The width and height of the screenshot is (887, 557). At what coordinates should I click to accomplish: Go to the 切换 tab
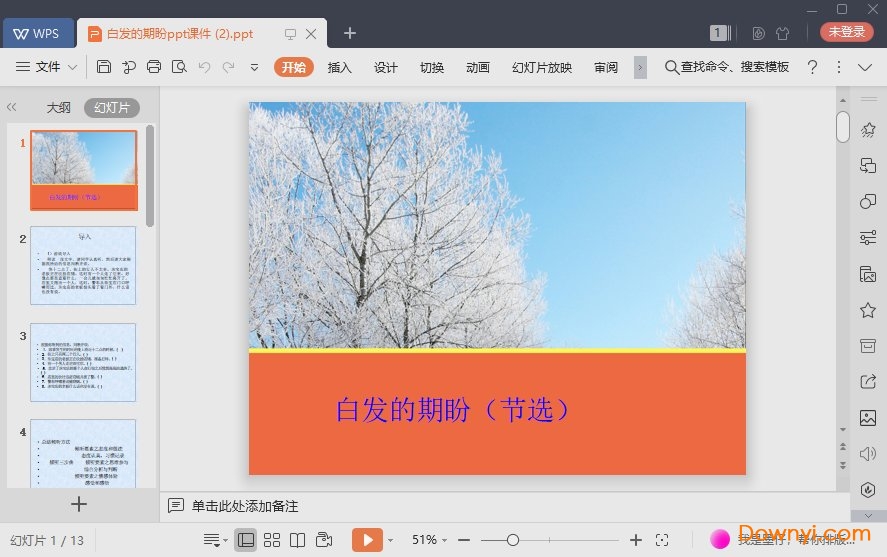pyautogui.click(x=432, y=67)
